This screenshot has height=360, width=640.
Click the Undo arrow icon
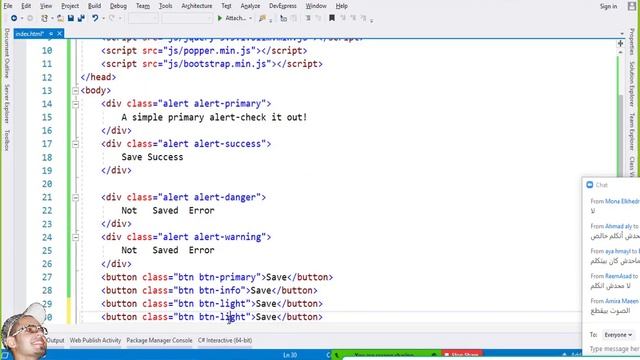coord(95,18)
